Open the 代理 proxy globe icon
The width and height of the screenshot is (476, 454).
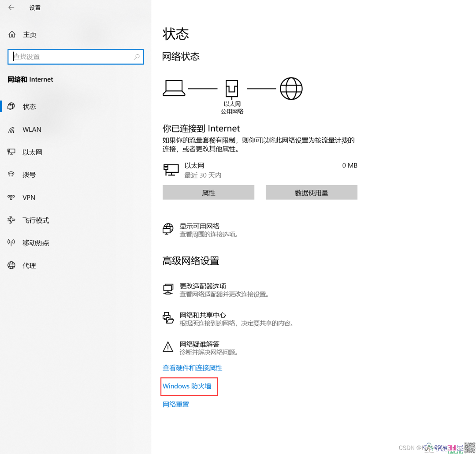(11, 265)
